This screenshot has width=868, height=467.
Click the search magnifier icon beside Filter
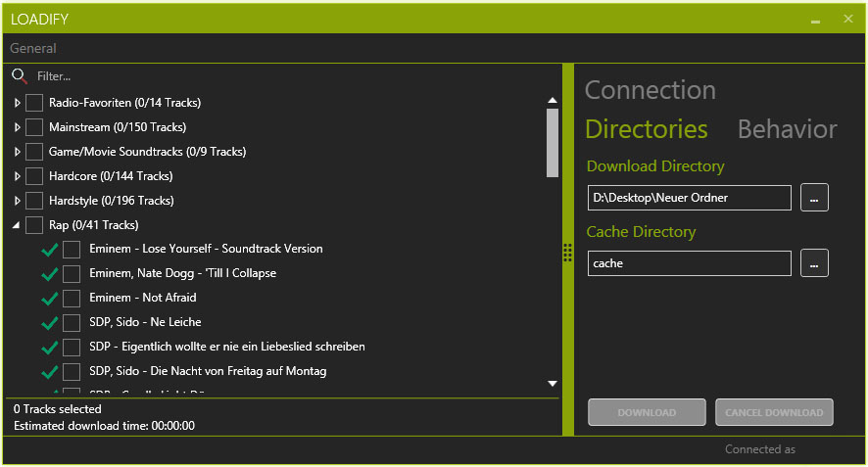(19, 75)
